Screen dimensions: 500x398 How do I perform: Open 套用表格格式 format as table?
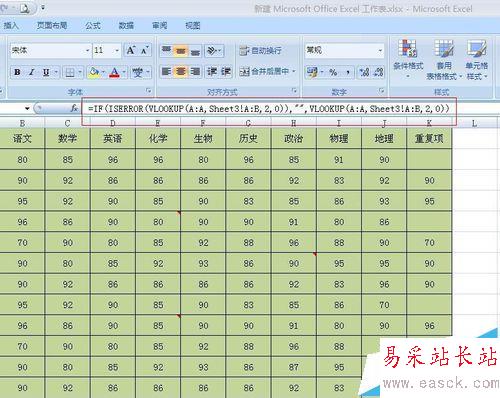pyautogui.click(x=444, y=59)
